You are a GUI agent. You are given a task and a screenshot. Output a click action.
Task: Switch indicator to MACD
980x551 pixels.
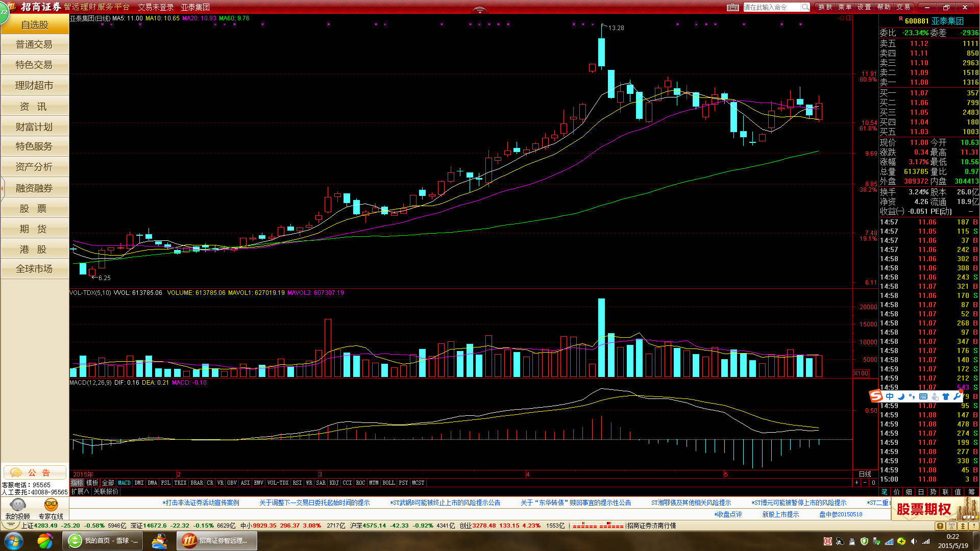tap(125, 483)
